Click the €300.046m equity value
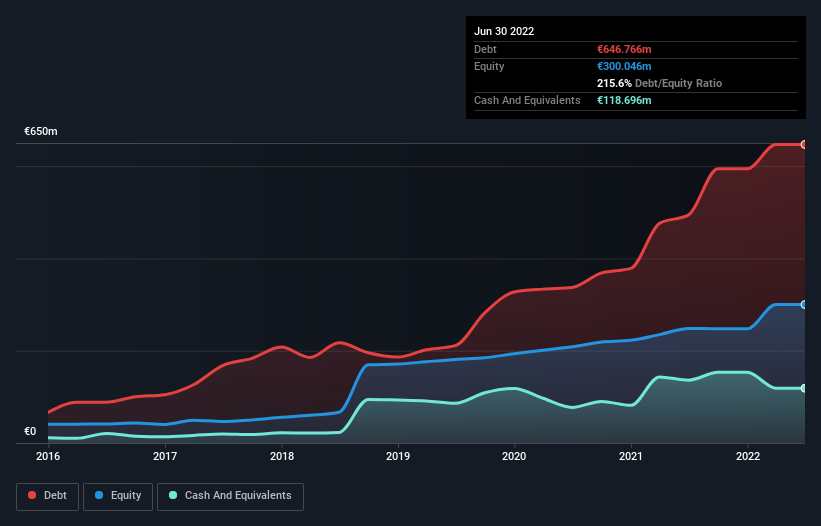The height and width of the screenshot is (526, 821). pyautogui.click(x=624, y=66)
